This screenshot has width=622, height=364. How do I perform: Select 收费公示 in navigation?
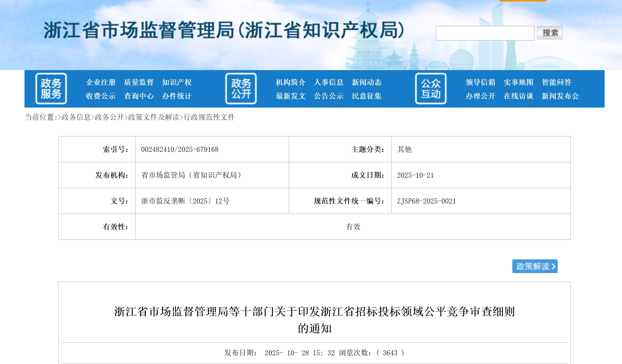[x=101, y=96]
